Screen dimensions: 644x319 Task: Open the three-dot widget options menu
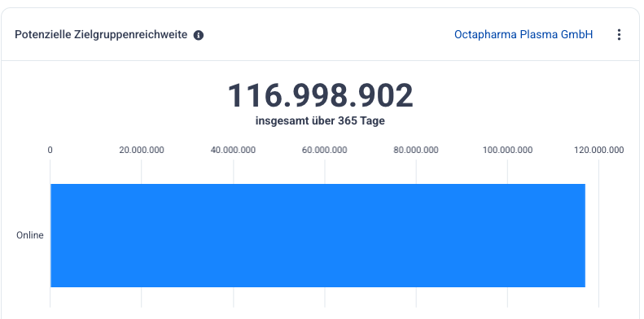[619, 35]
